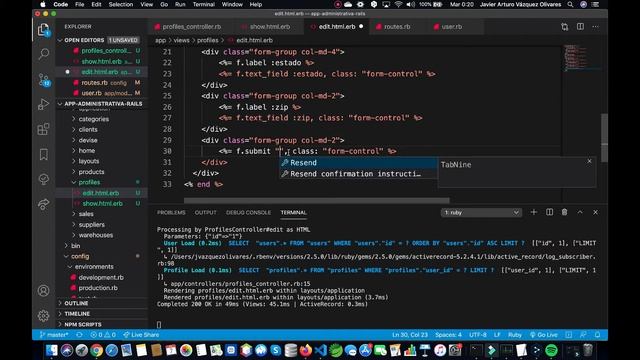
Task: Open the Accounts icon in activity bar
Action: (x=43, y=291)
